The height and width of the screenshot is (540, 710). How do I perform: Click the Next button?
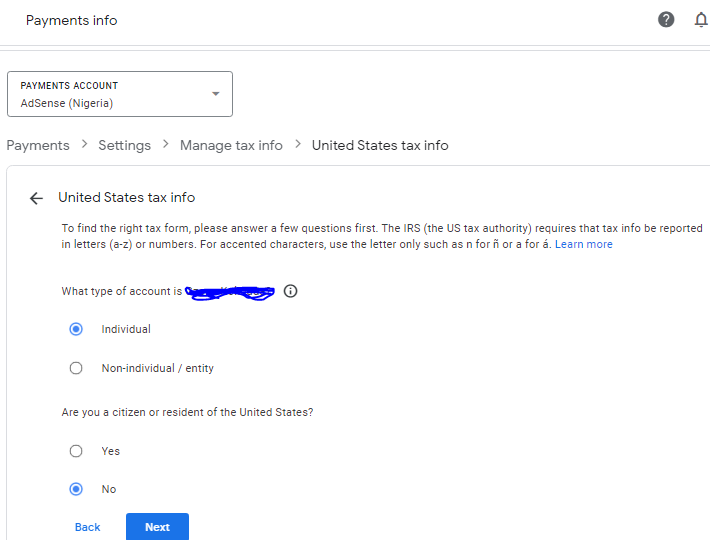(157, 527)
